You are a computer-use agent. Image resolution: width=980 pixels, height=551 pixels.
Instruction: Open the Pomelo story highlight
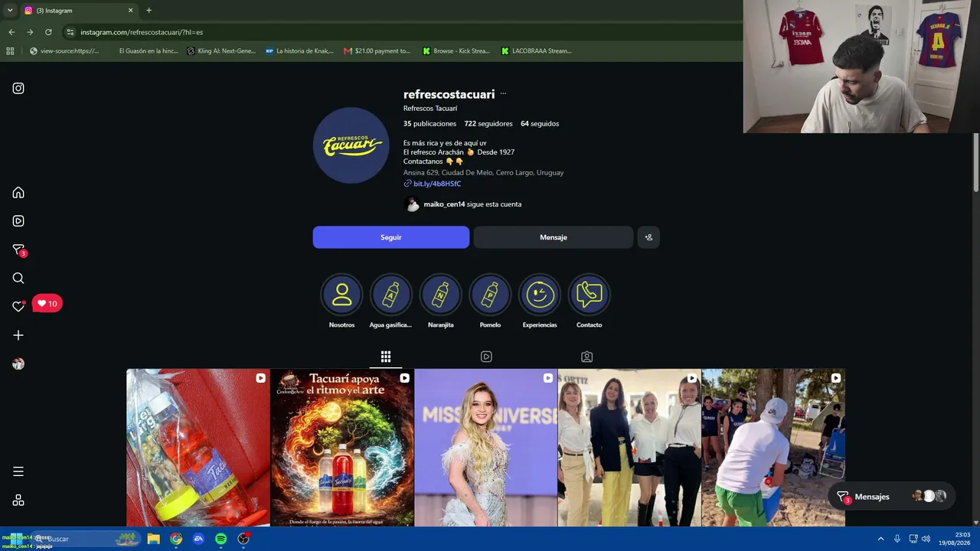[x=490, y=302]
